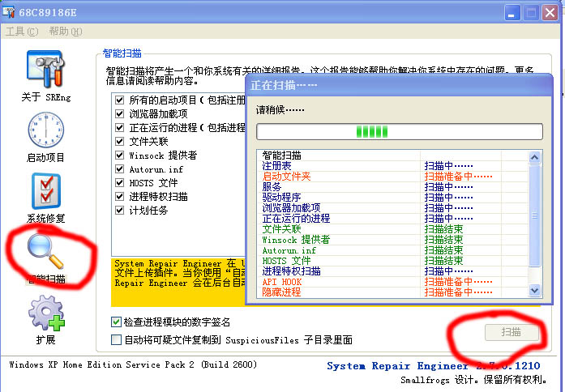Close the 68C89186E window
This screenshot has width=565, height=392.
550,13
